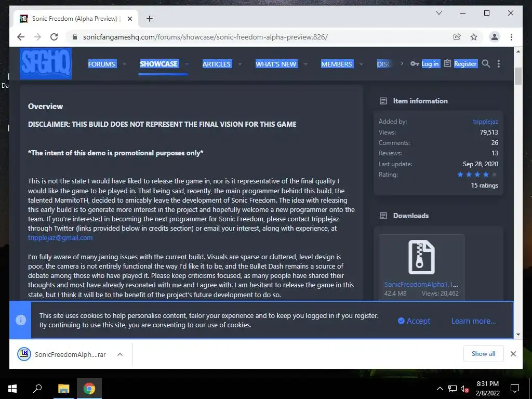The image size is (532, 399).
Task: Click Learn more about cookies
Action: point(473,321)
